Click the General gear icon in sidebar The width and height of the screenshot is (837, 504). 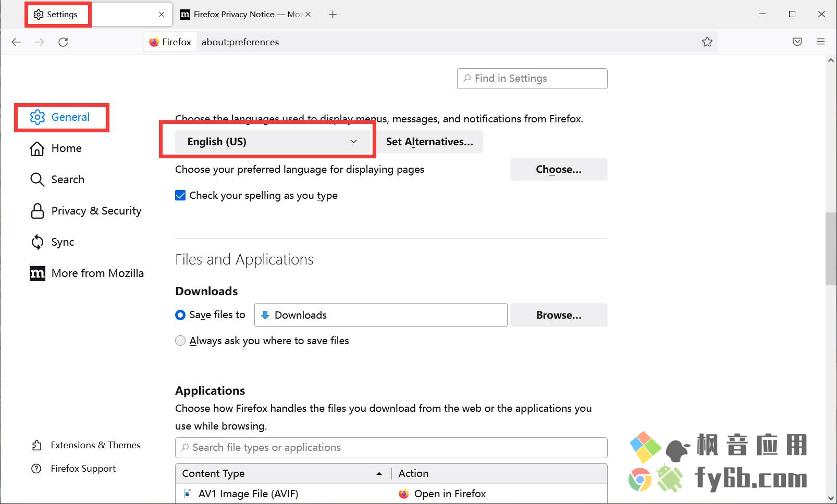point(37,117)
